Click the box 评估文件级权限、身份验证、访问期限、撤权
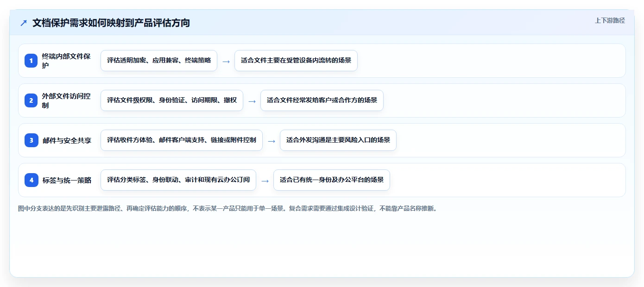The height and width of the screenshot is (287, 644). click(172, 100)
